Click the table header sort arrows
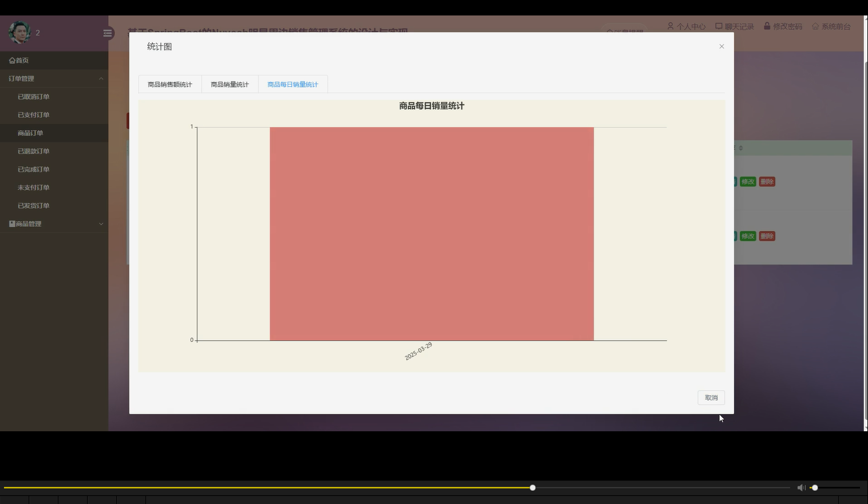Screen dimensions: 868x504 click(740, 148)
